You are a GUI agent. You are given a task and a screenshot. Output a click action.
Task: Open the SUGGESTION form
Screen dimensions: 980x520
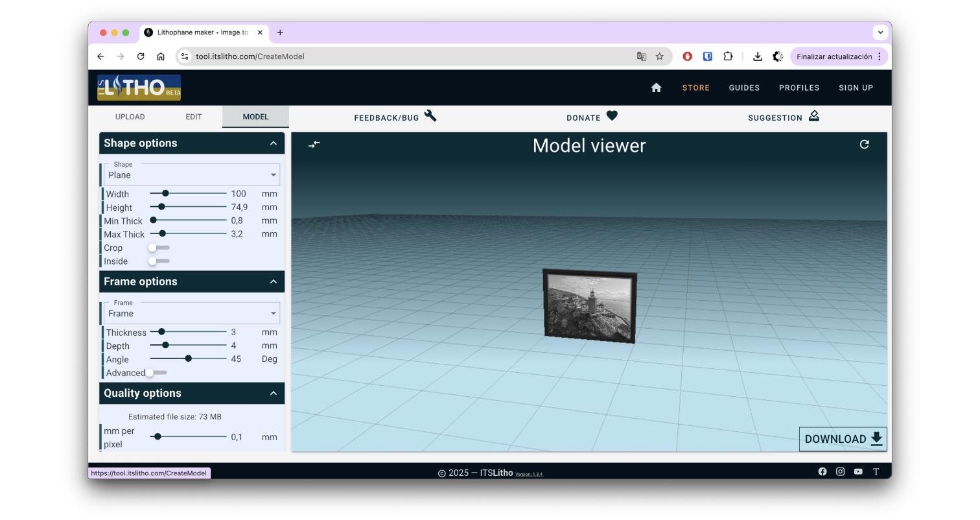click(x=784, y=117)
